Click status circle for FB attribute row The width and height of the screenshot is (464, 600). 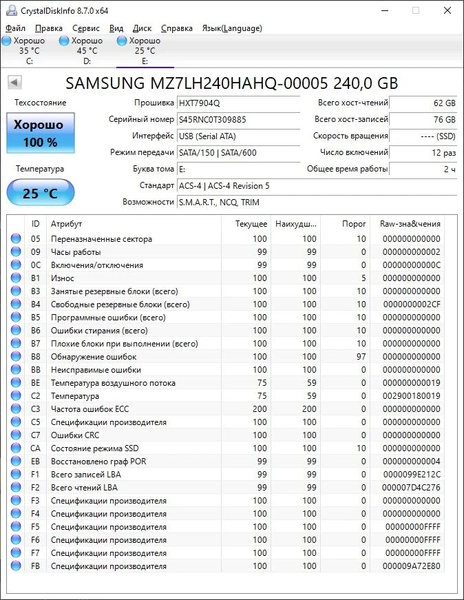[x=16, y=566]
